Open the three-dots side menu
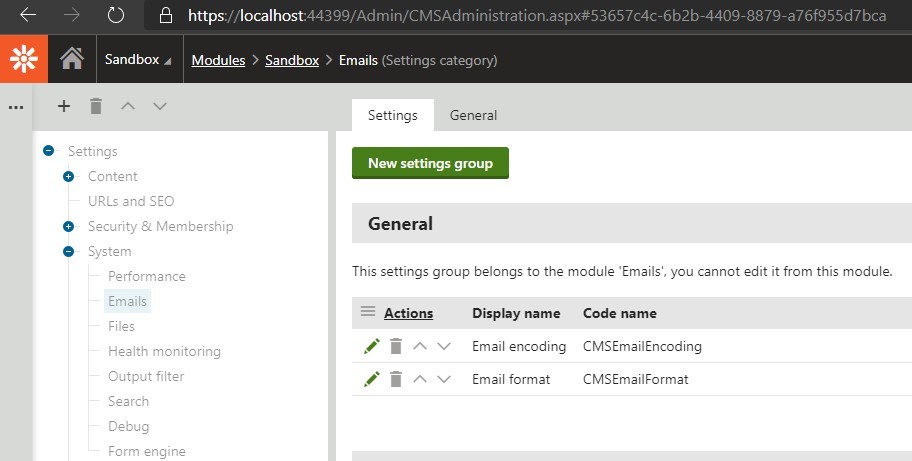The width and height of the screenshot is (912, 461). tap(16, 108)
